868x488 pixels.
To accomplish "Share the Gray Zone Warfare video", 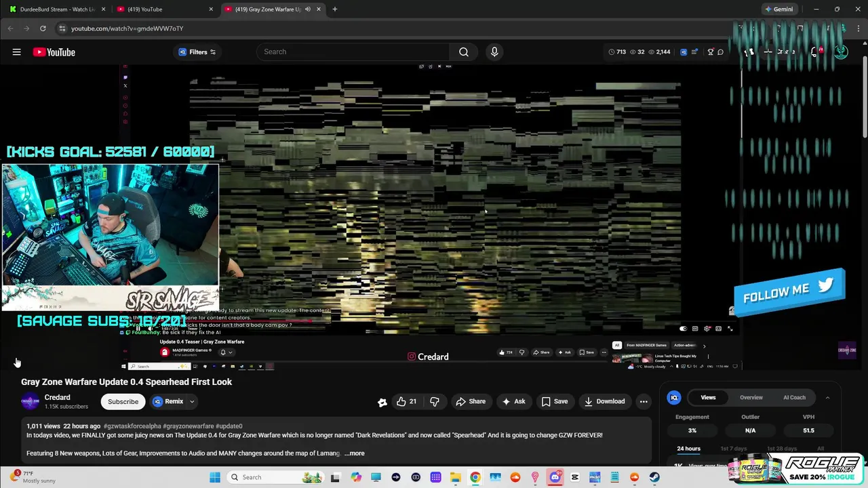I will point(471,401).
